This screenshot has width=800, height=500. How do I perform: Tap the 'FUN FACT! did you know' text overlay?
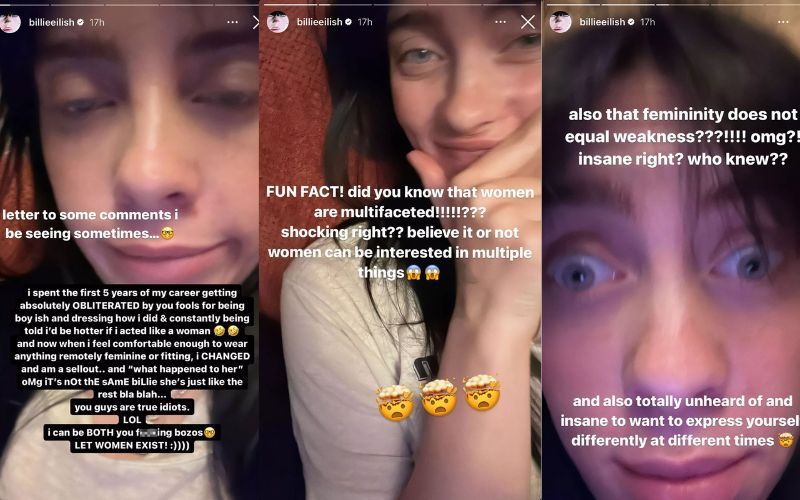(x=399, y=232)
